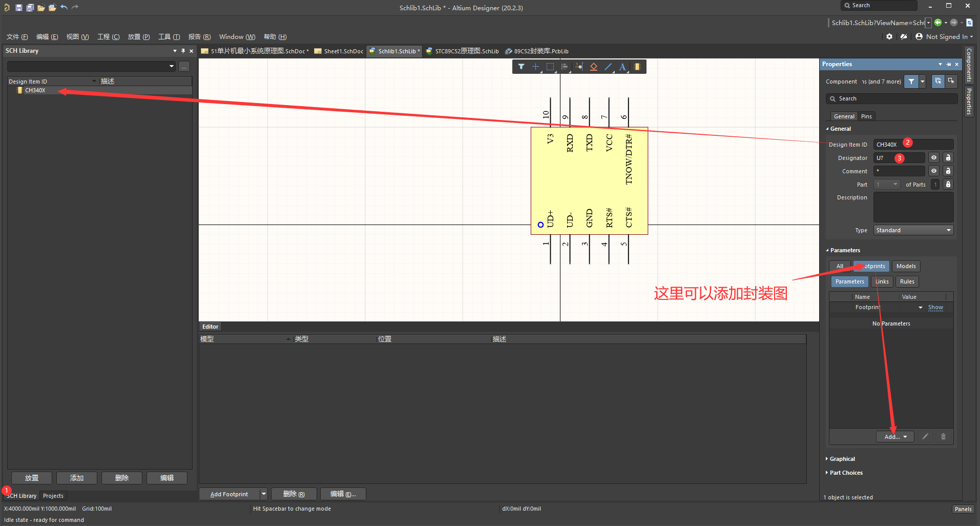This screenshot has height=526, width=980.
Task: Open the Add... dropdown in Parameters
Action: pos(895,437)
